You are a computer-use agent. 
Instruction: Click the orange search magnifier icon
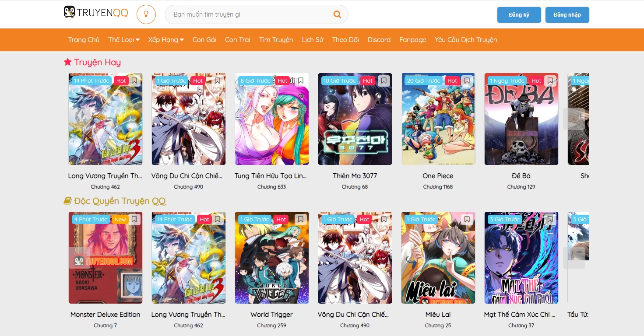(337, 14)
